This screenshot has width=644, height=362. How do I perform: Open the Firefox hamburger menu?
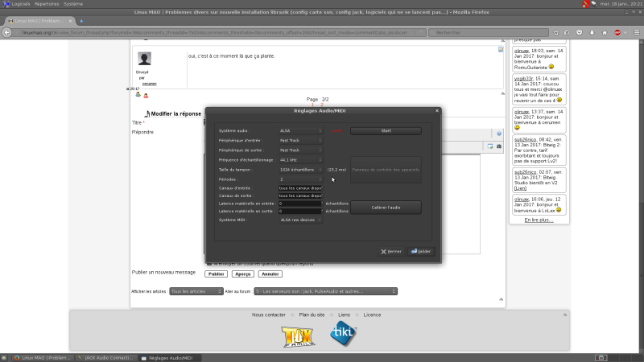point(637,32)
